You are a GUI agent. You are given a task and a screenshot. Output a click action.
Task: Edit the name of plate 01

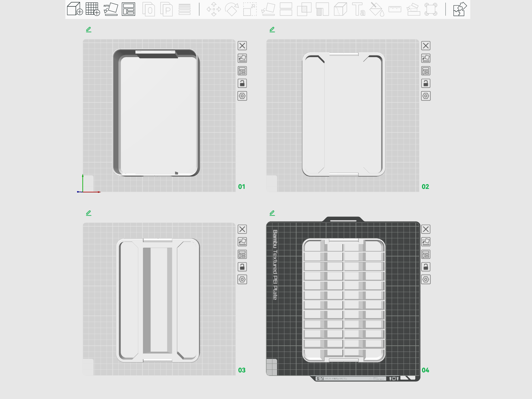pyautogui.click(x=89, y=29)
